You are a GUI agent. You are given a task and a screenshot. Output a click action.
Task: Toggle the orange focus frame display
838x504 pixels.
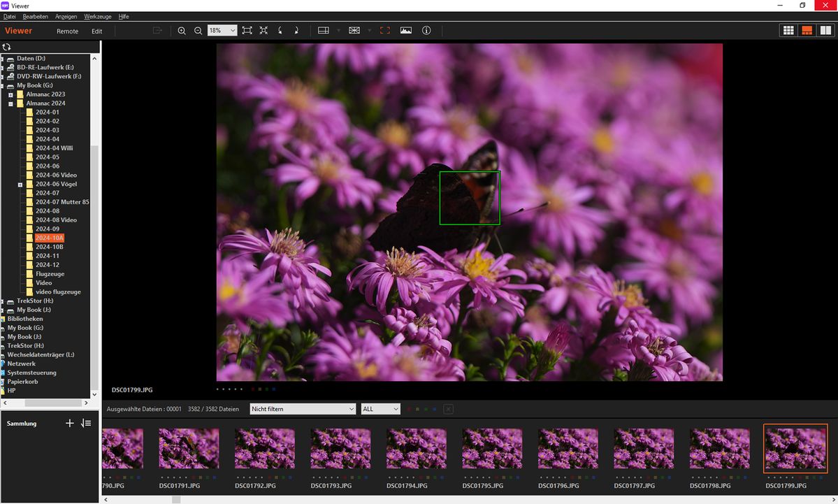tap(385, 31)
